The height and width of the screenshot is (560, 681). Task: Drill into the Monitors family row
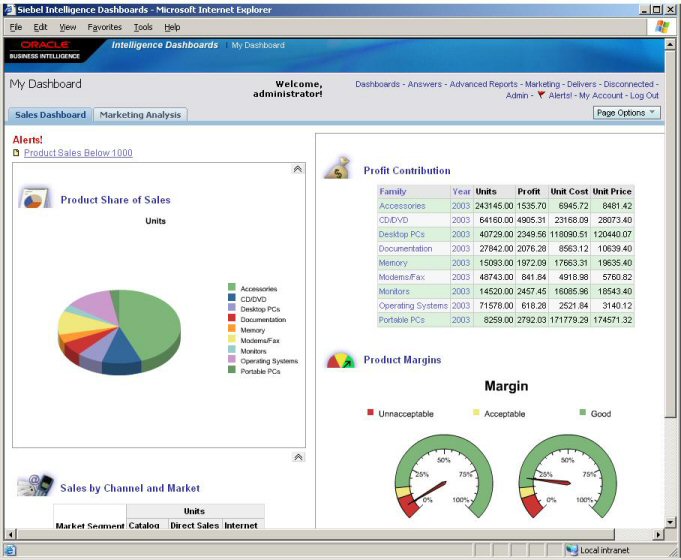(x=394, y=291)
